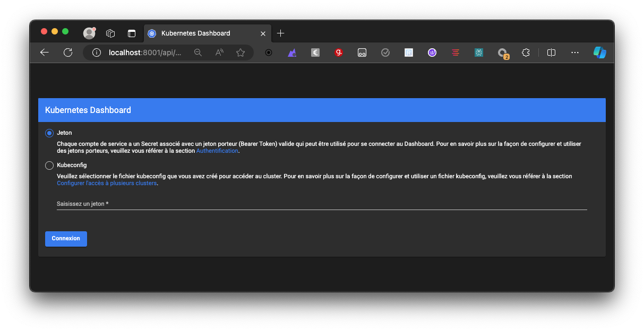644x331 pixels.
Task: Toggle split screen view icon
Action: 552,53
